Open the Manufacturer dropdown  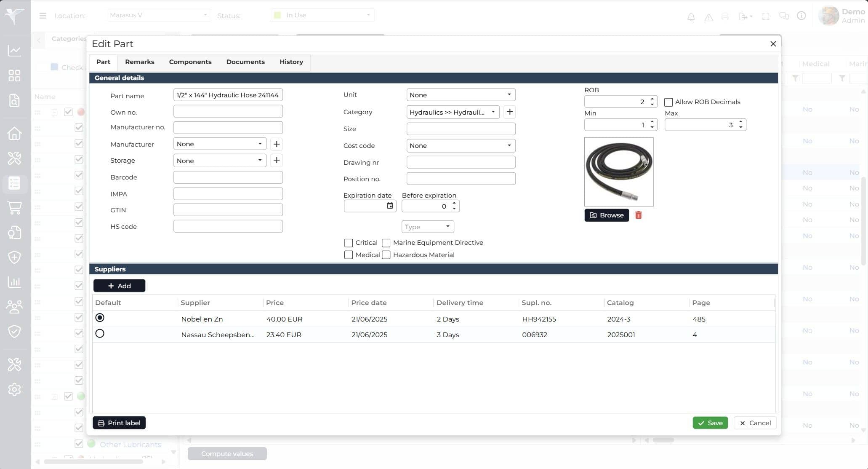[220, 144]
